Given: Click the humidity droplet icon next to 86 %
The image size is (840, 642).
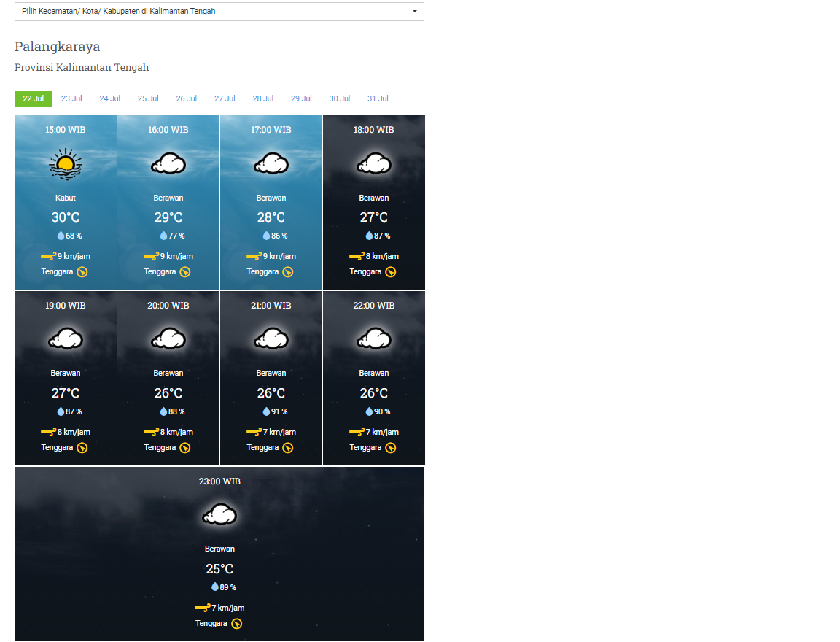Looking at the screenshot, I should coord(266,236).
